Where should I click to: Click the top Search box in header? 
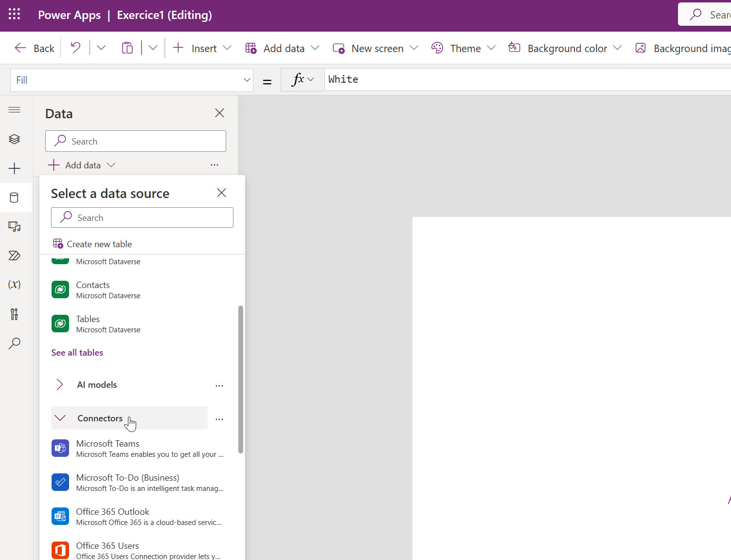(705, 15)
